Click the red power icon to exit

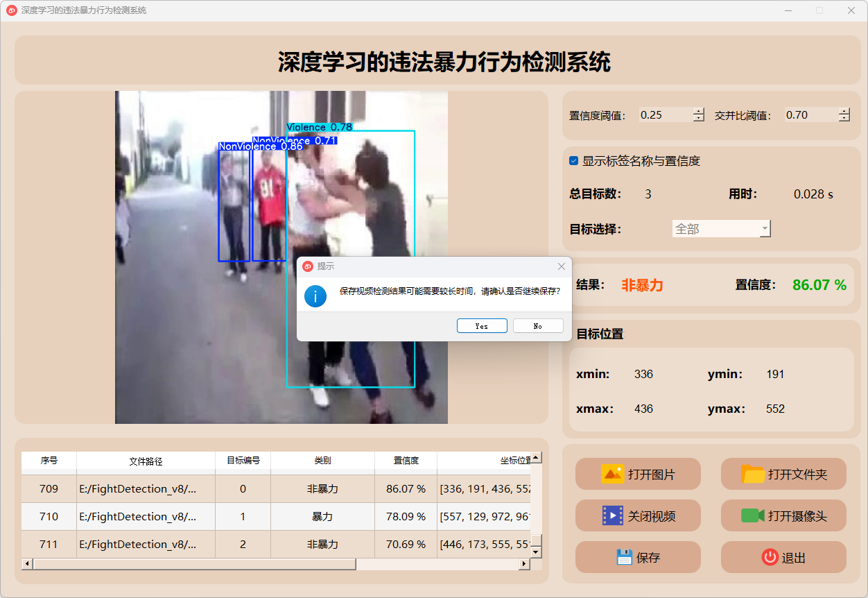(x=770, y=557)
